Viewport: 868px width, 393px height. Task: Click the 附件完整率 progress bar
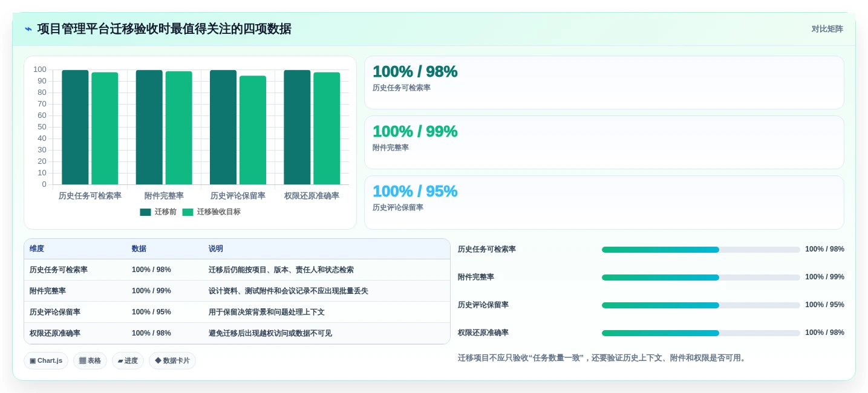click(700, 278)
